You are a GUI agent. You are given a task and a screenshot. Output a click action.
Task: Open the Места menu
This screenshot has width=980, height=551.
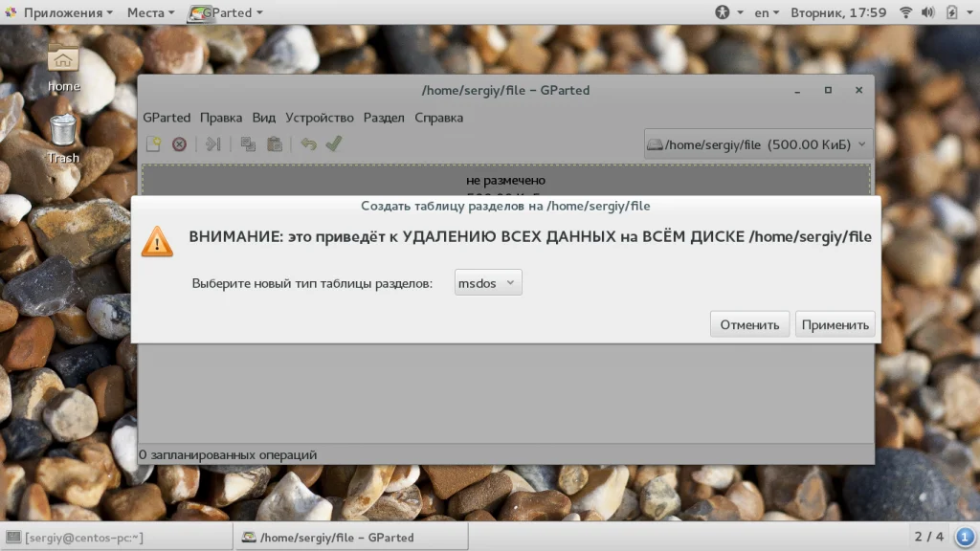[150, 12]
